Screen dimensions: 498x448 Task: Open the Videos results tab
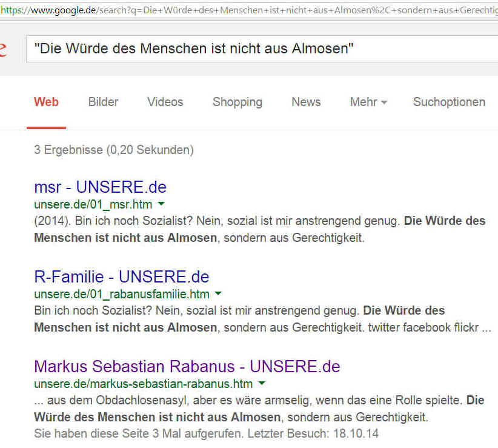click(x=165, y=102)
